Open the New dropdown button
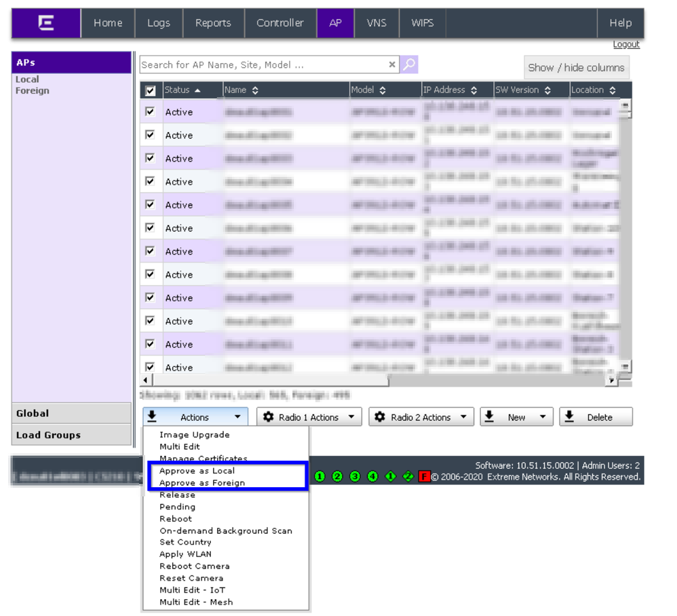This screenshot has height=616, width=677. click(x=516, y=417)
